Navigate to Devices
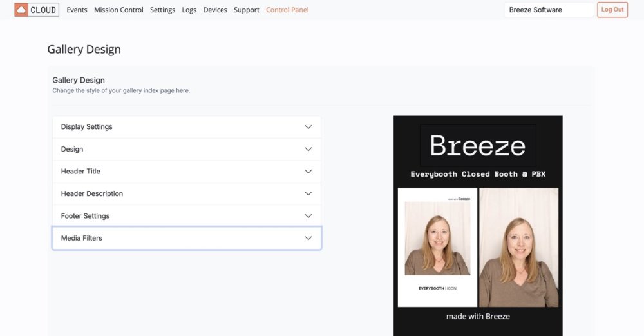Viewport: 644px width, 336px height. [x=215, y=10]
